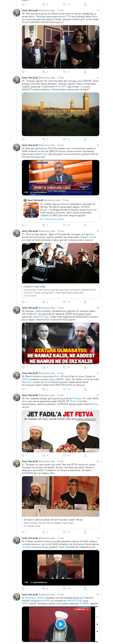
Task: Retweet tweet 55 about Külliyeyi yapma
Action: point(44,139)
